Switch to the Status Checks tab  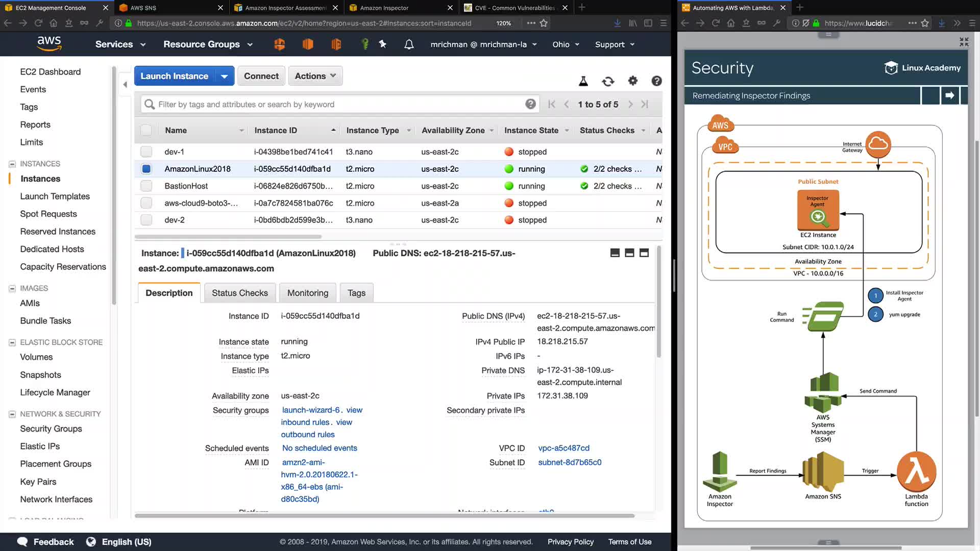239,293
